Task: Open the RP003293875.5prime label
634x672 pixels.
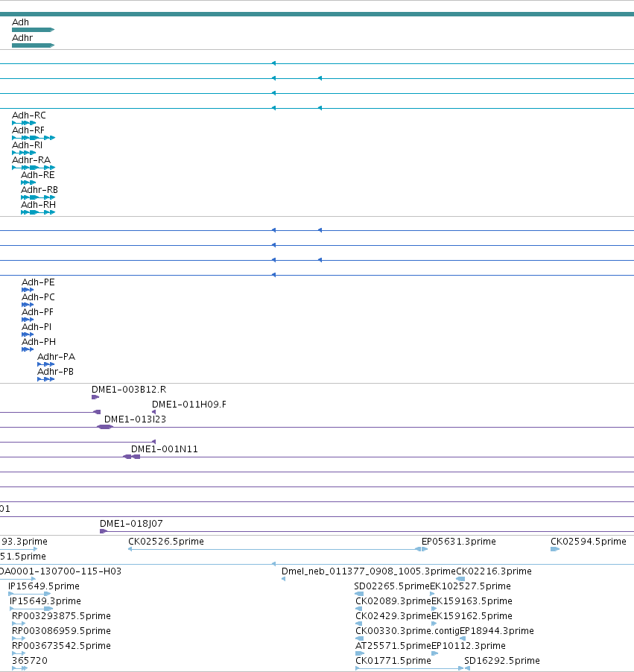Action: (x=61, y=616)
